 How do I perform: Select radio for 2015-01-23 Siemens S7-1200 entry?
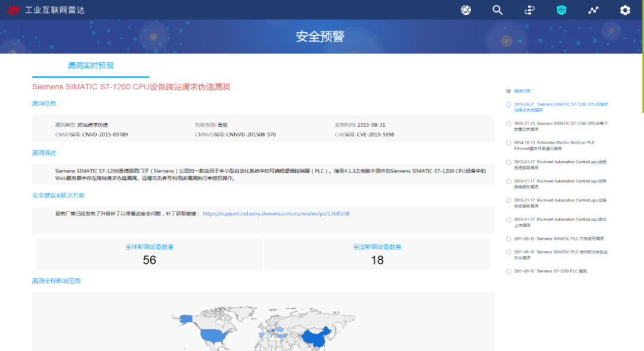click(x=509, y=123)
